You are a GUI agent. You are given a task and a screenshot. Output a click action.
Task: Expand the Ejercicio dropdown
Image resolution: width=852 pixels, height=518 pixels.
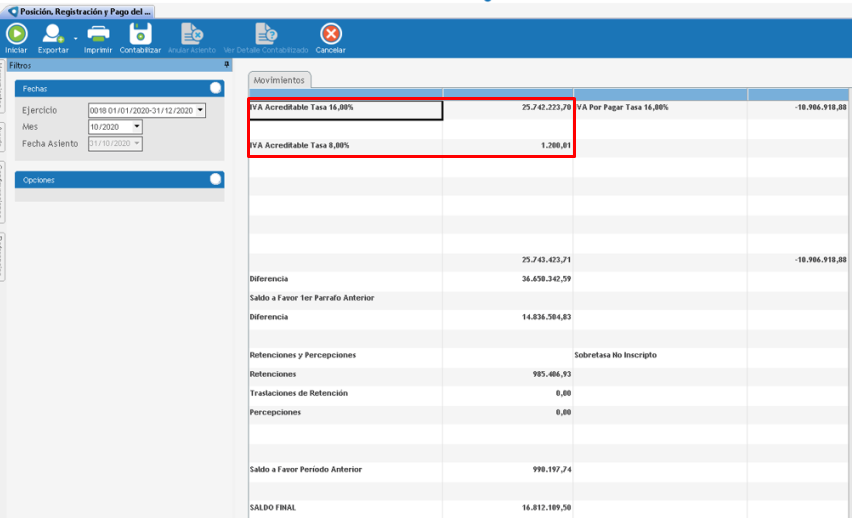[x=200, y=110]
